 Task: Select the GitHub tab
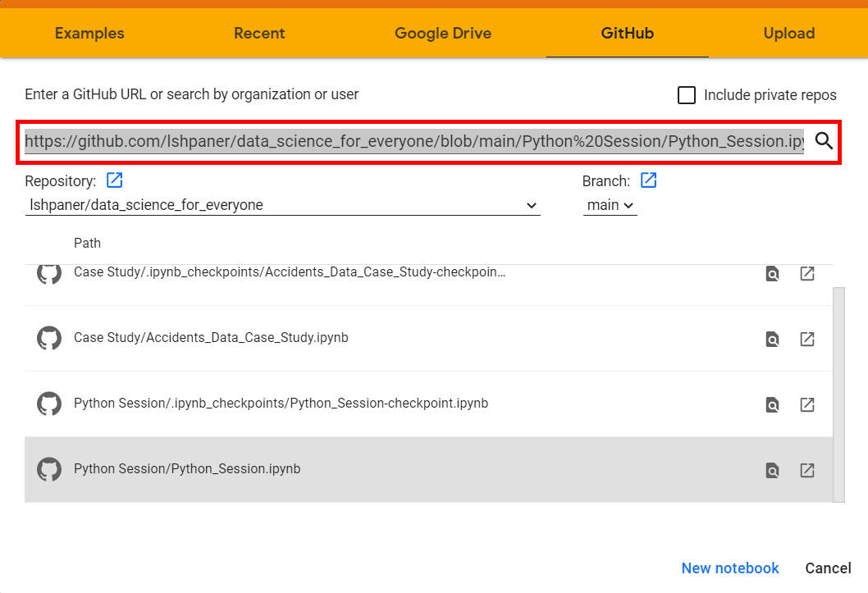pyautogui.click(x=627, y=33)
